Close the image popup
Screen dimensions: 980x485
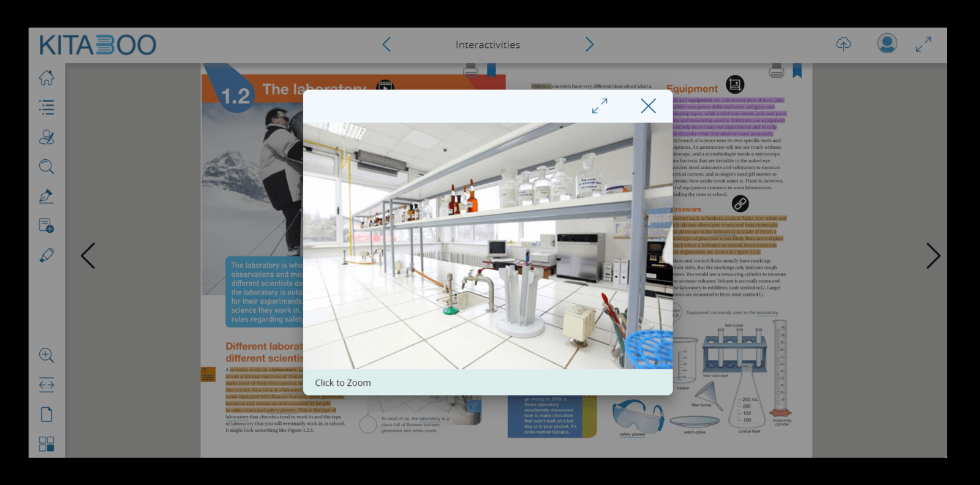(x=648, y=106)
